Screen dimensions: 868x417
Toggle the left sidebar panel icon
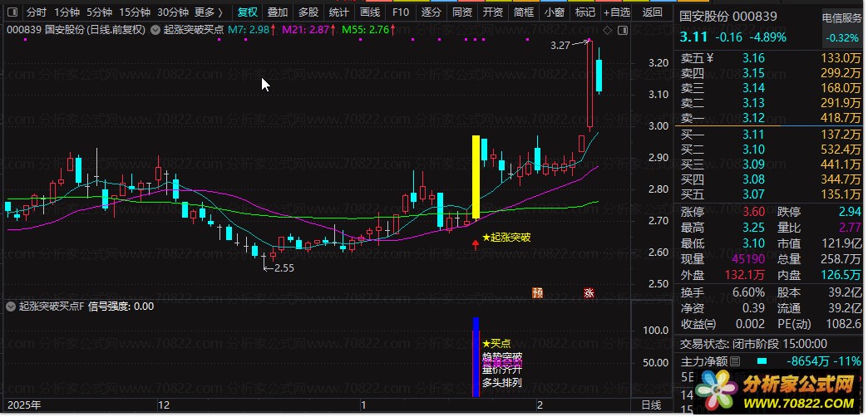[12, 12]
